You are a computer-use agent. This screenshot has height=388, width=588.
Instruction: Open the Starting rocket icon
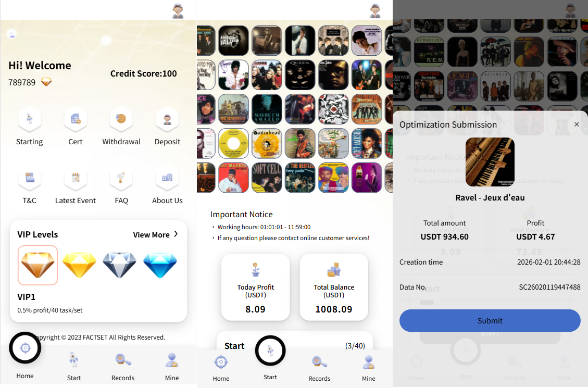click(29, 119)
